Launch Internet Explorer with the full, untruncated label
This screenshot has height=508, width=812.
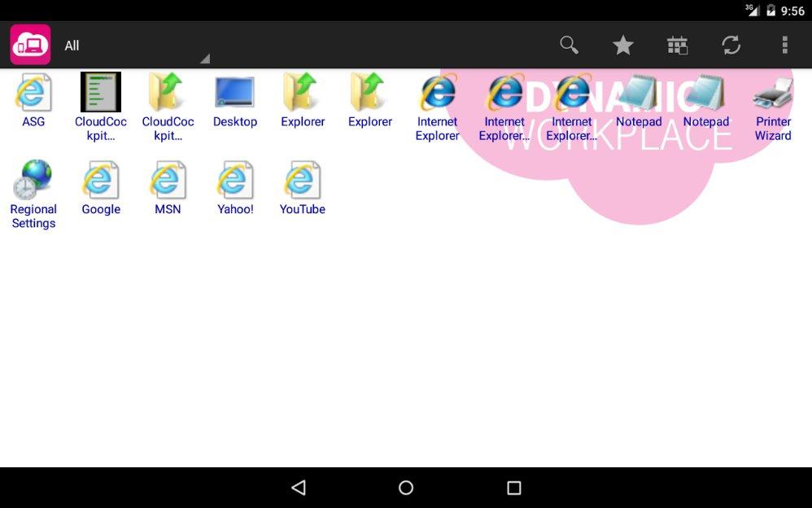click(x=437, y=107)
